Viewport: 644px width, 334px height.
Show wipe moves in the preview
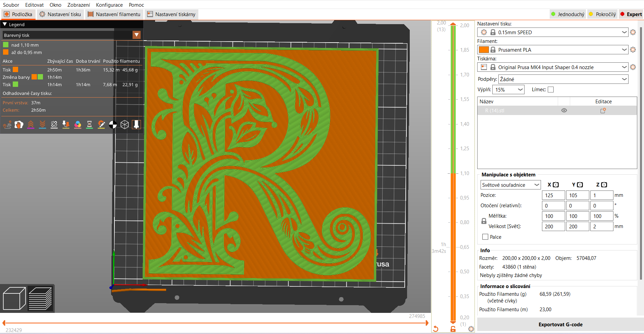tap(19, 124)
